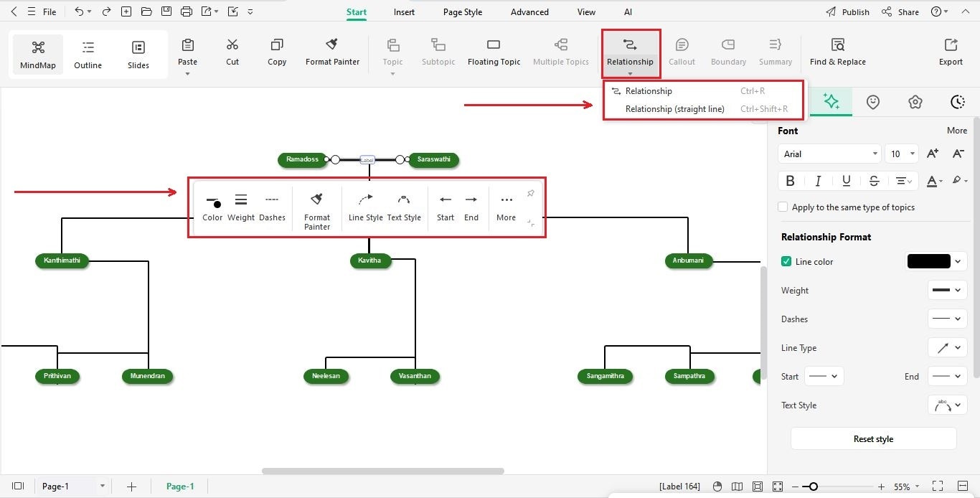Open the Page-1 dropdown selector
The image size is (980, 498).
[72, 487]
